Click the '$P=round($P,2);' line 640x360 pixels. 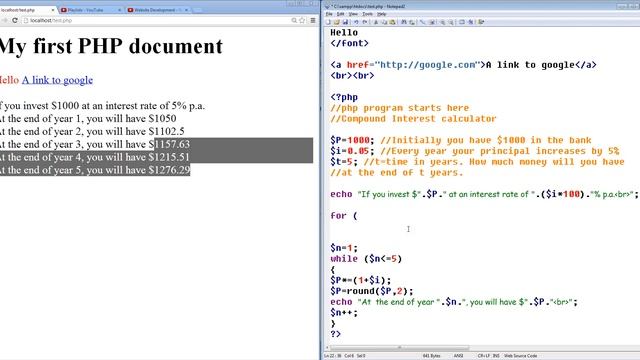[372, 291]
